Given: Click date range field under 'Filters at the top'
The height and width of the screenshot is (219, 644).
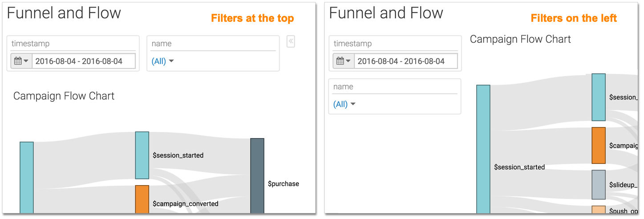Looking at the screenshot, I should coord(83,61).
